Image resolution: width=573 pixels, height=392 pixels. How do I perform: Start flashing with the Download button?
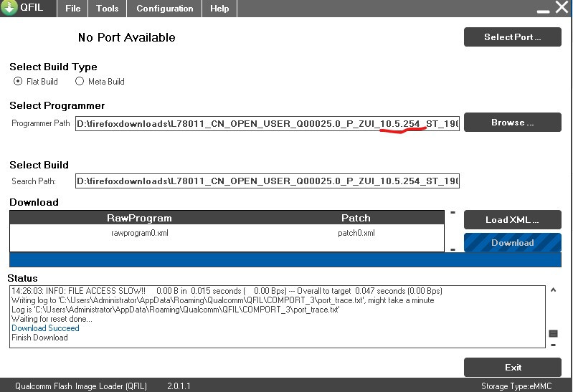[512, 243]
